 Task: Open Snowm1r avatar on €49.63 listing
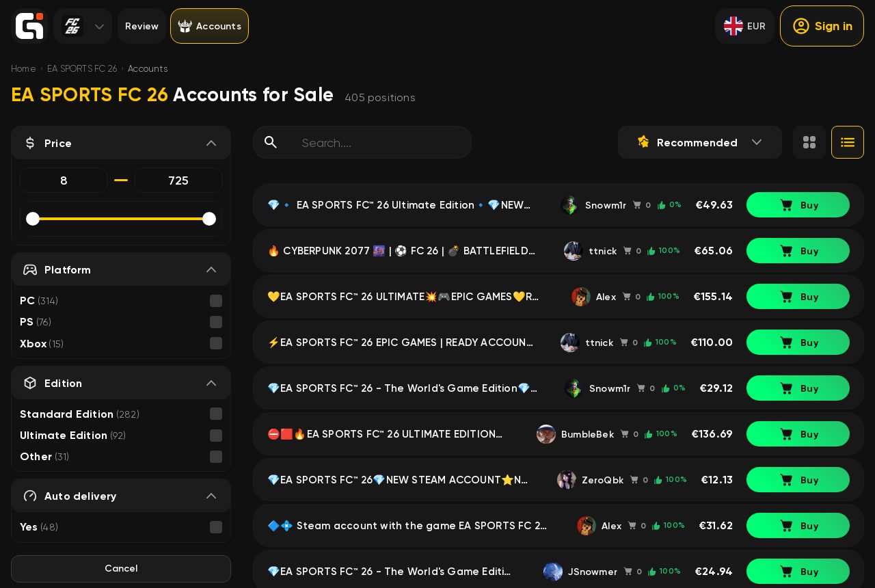click(569, 205)
